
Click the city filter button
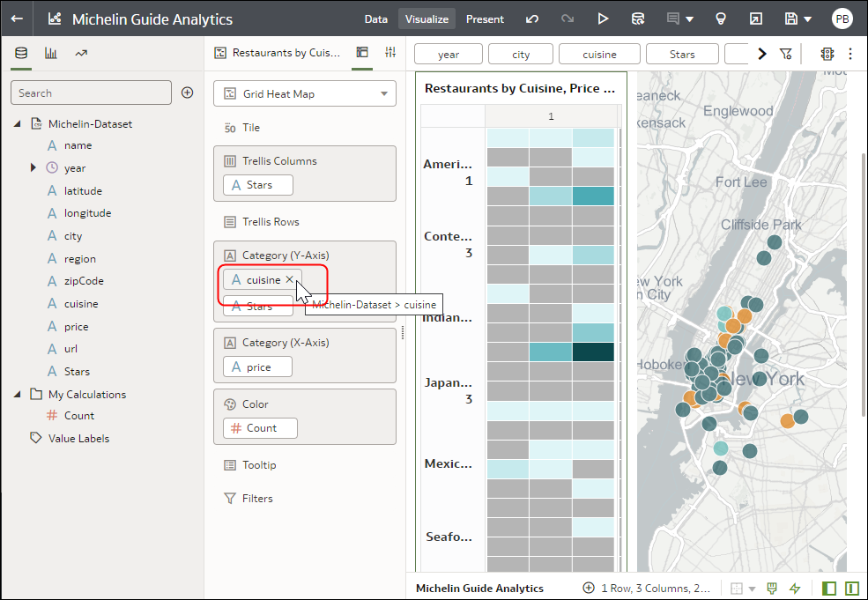(521, 54)
